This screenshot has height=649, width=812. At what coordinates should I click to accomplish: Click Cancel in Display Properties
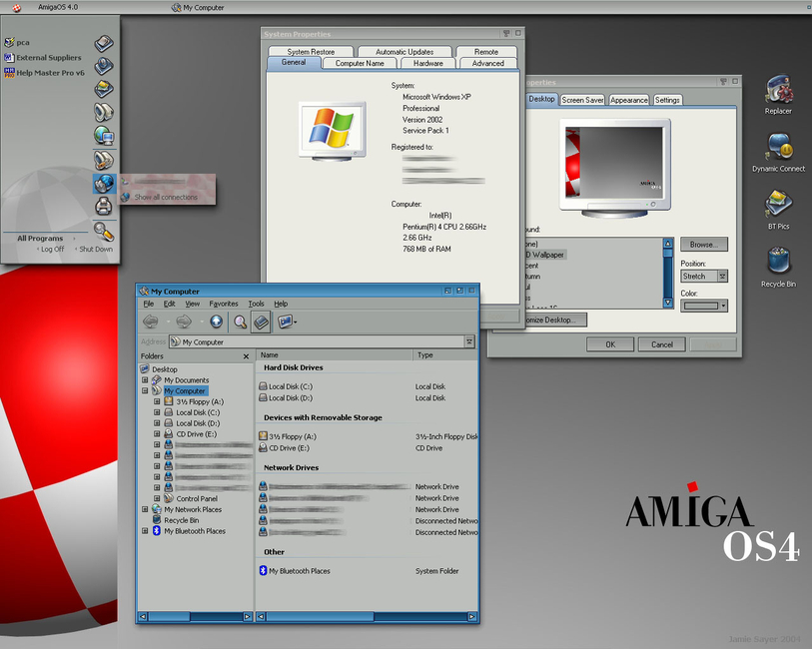662,344
